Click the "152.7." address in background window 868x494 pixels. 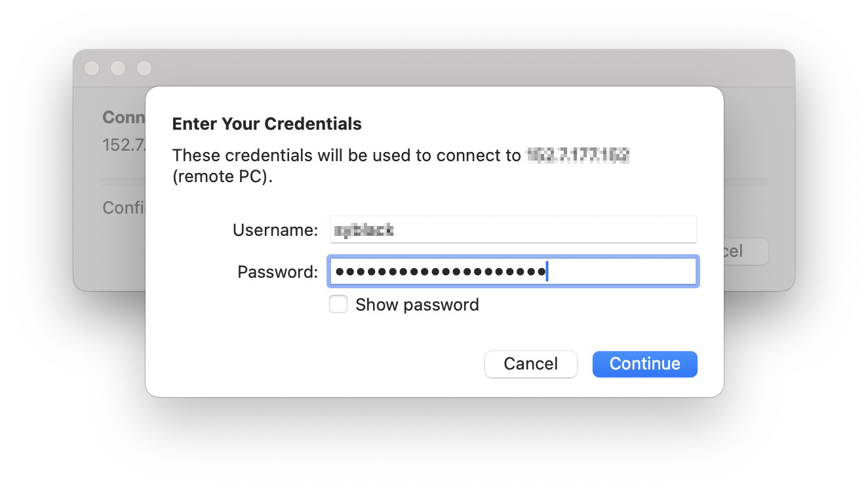123,145
